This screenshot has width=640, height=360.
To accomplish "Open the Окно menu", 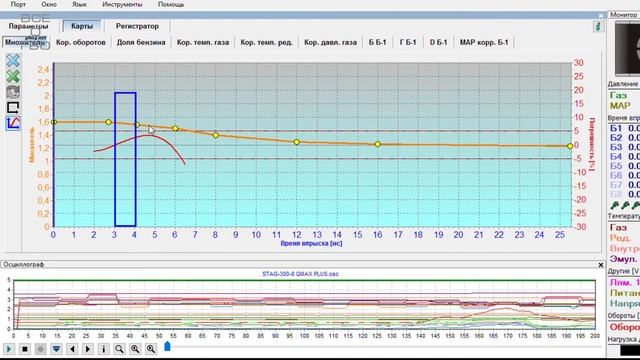I will [x=49, y=4].
